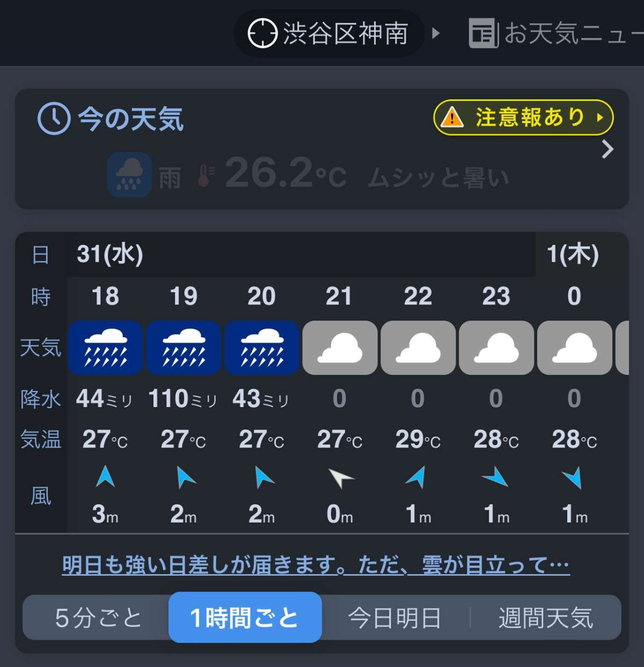Screen dimensions: 644x667
Task: Tap the 22時 cloudy weather icon
Action: [x=418, y=347]
